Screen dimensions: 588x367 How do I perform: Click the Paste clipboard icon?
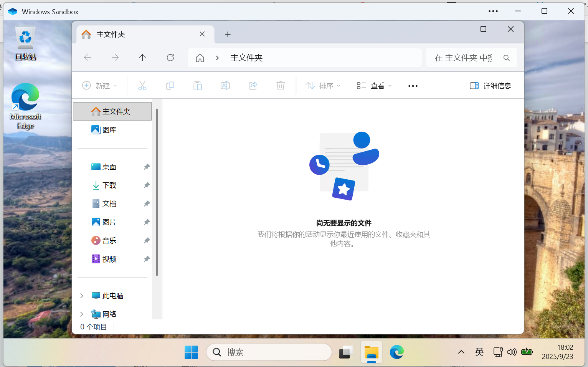[x=198, y=86]
